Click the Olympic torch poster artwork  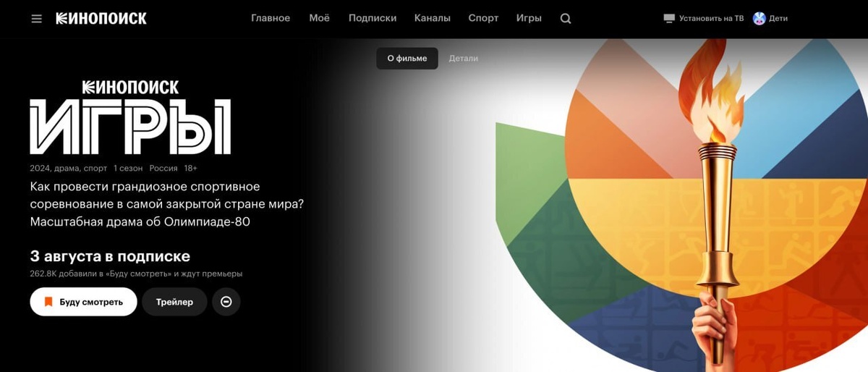pyautogui.click(x=681, y=206)
